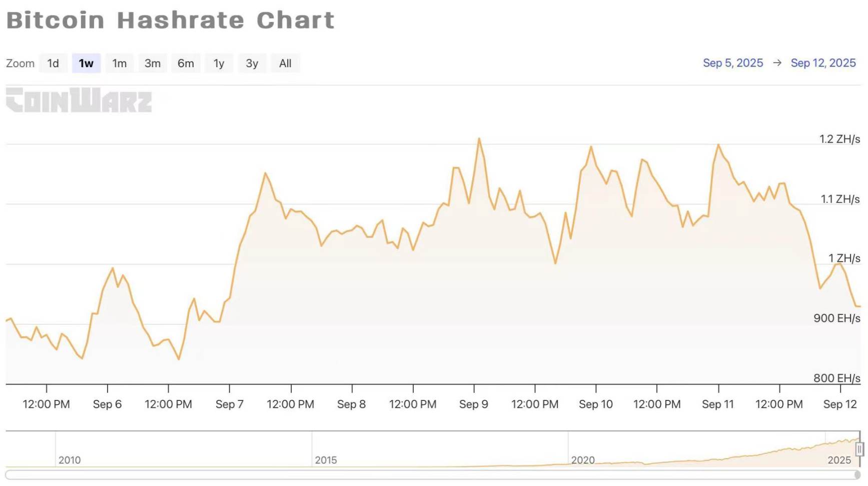The image size is (868, 486).
Task: Click the Sep 11 axis label
Action: click(717, 404)
